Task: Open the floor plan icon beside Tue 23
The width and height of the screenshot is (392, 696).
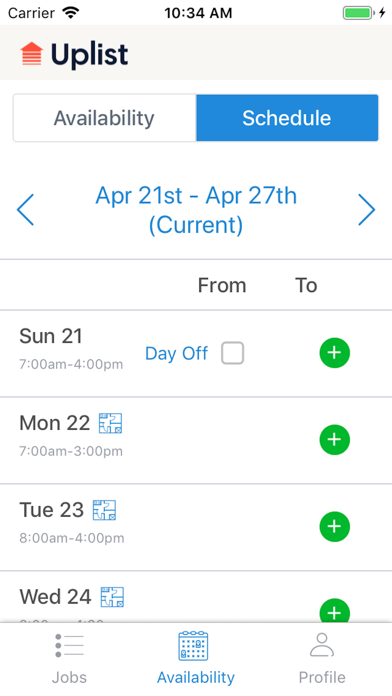Action: 104,510
